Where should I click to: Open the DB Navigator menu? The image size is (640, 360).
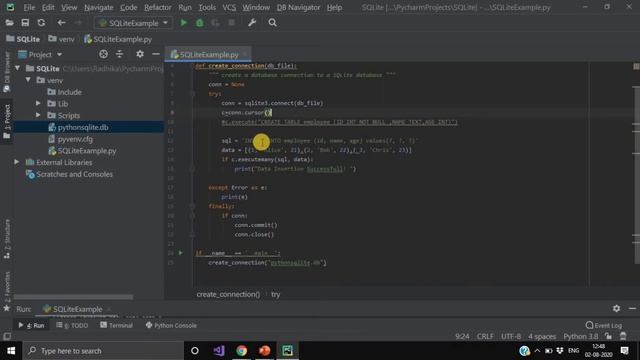coord(298,7)
